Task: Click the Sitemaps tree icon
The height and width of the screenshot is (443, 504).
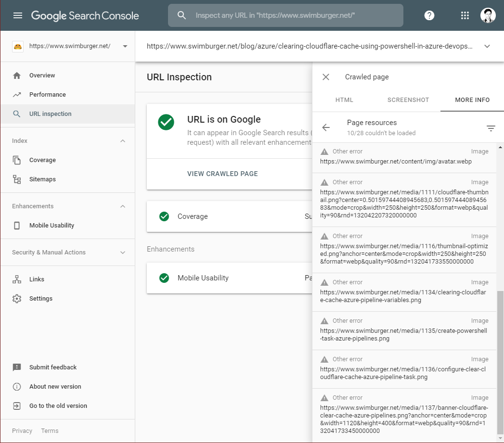Action: (17, 179)
